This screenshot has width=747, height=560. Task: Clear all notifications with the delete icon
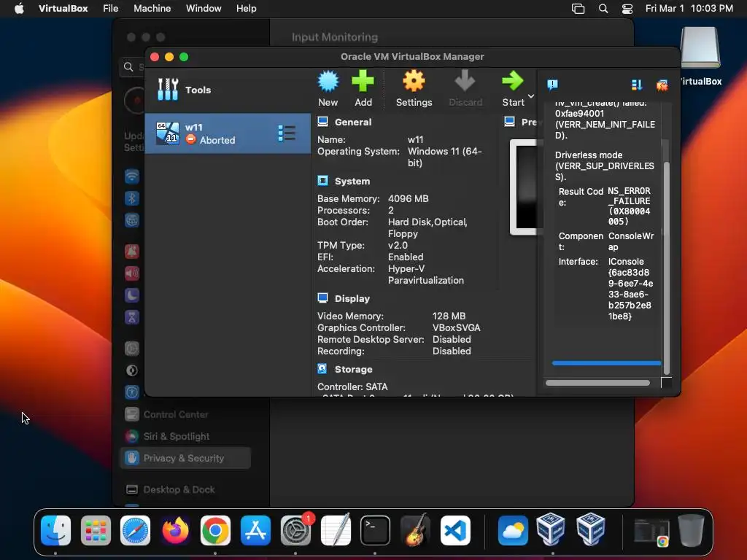662,85
